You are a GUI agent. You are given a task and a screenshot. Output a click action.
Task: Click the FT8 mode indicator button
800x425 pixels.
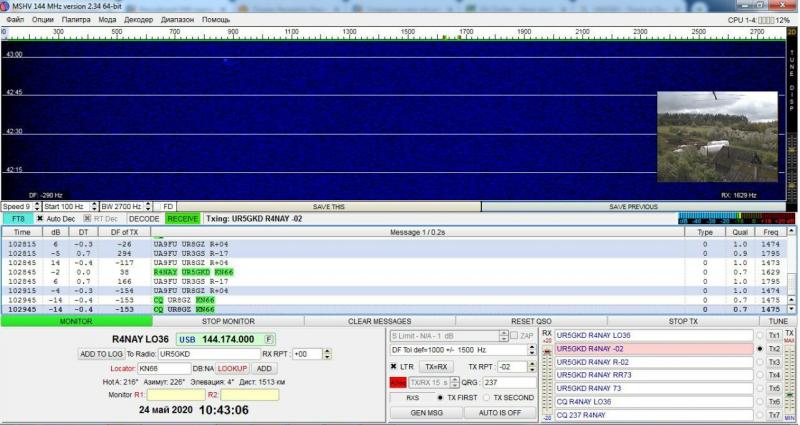click(x=17, y=218)
